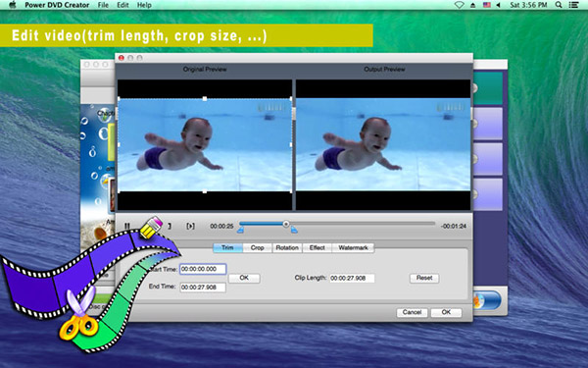
Task: Open the US flag input source menu
Action: point(487,5)
